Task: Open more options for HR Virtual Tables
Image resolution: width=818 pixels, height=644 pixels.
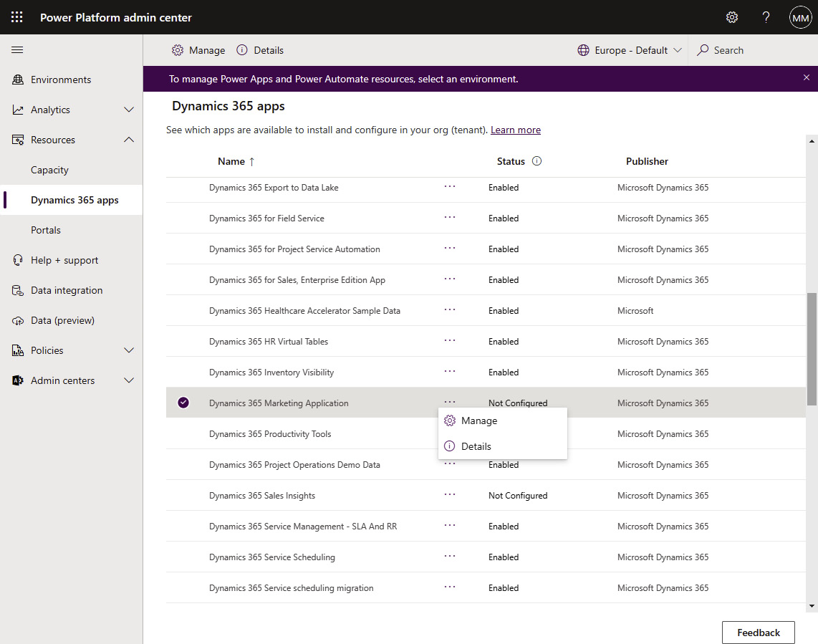Action: tap(450, 340)
